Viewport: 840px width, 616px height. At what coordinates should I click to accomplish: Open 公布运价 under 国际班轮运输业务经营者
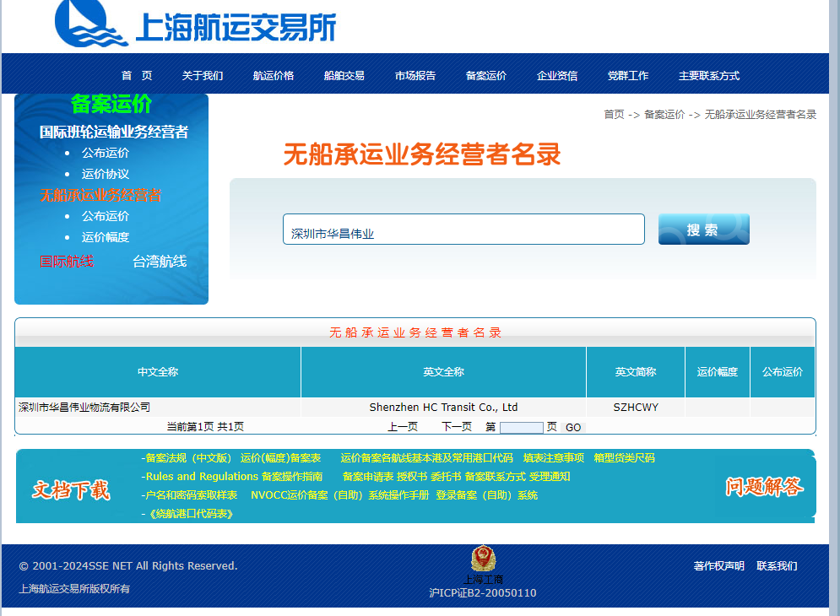pos(105,153)
